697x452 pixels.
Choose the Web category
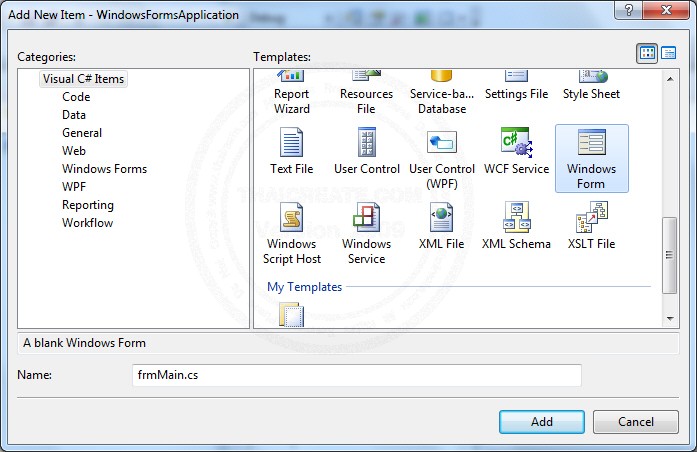(x=74, y=151)
